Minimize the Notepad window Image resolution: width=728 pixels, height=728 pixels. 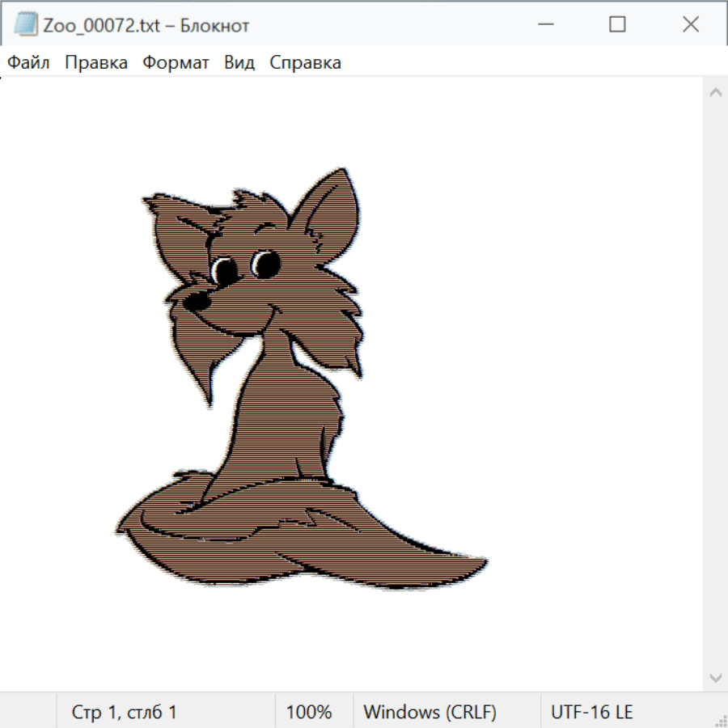(544, 25)
